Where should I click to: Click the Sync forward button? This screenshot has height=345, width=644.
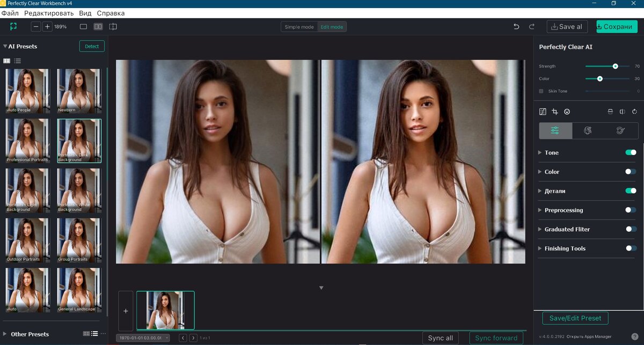coord(496,338)
